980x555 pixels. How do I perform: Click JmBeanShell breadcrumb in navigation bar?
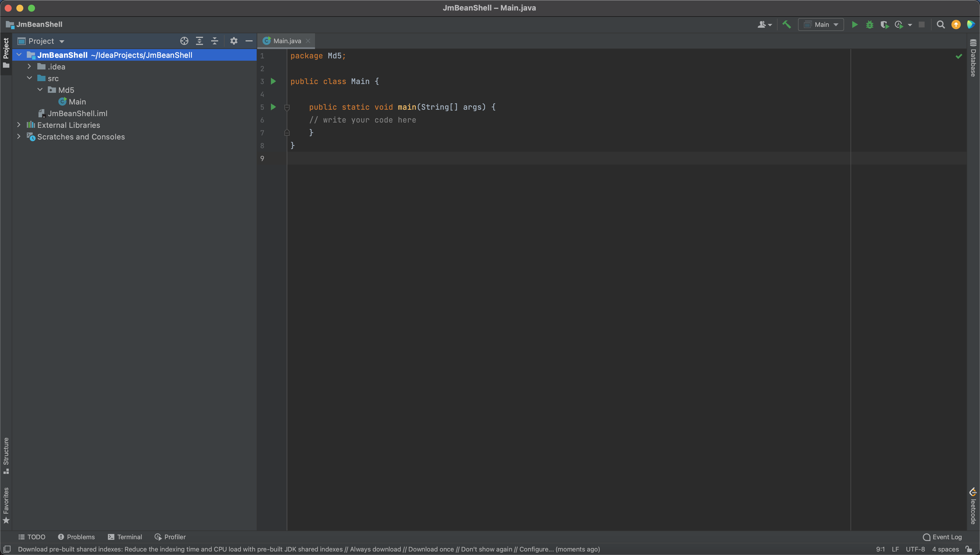pos(34,25)
